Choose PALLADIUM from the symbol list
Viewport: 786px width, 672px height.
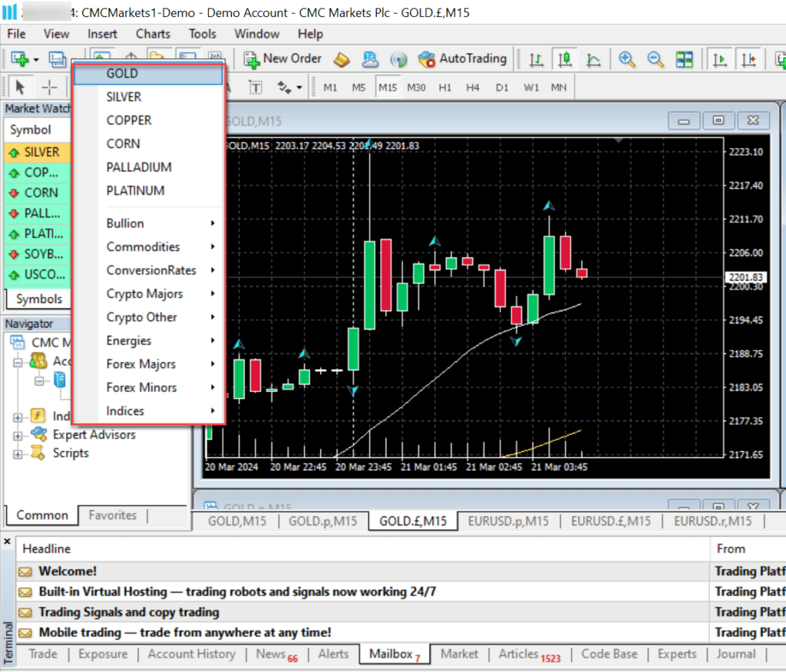pos(148,167)
